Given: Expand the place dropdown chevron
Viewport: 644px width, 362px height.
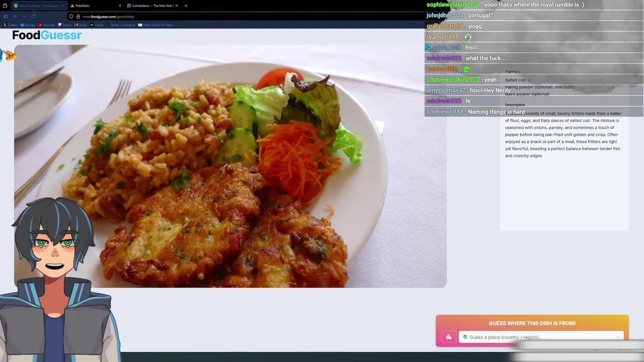Looking at the screenshot, I should click(x=618, y=337).
